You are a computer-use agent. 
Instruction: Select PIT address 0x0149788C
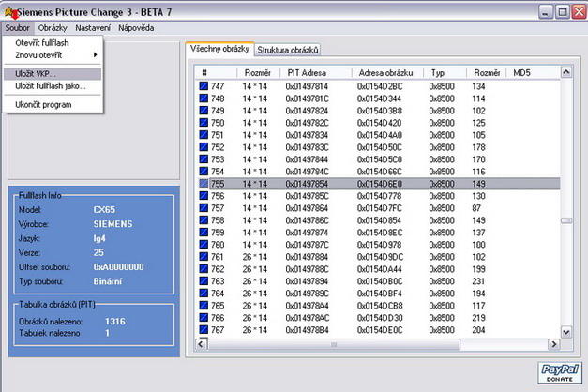[x=307, y=269]
